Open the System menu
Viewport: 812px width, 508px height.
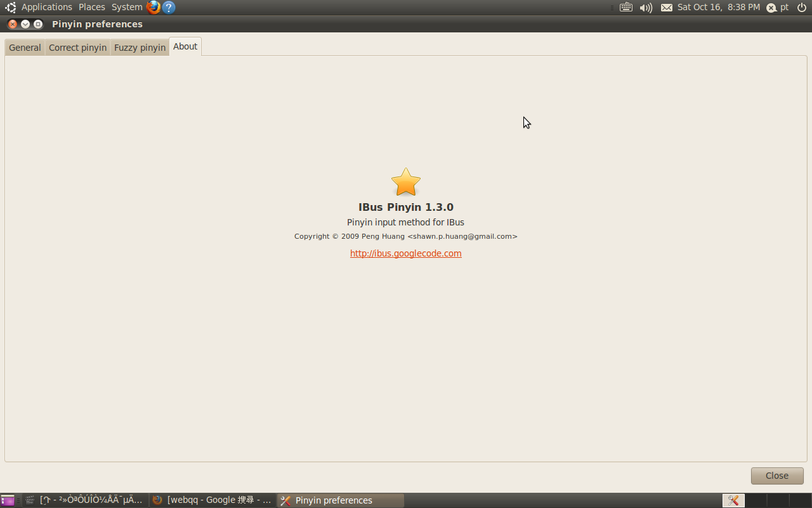point(127,7)
